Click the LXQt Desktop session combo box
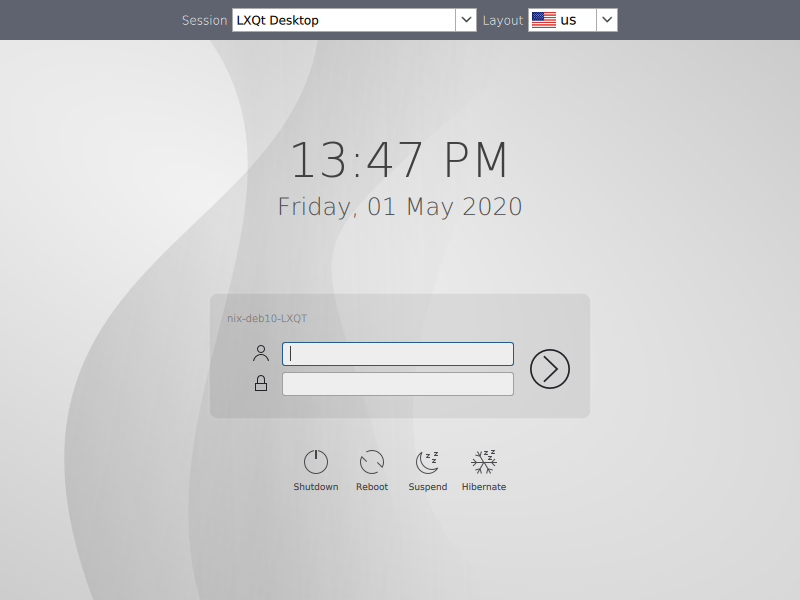This screenshot has height=600, width=800. [354, 20]
